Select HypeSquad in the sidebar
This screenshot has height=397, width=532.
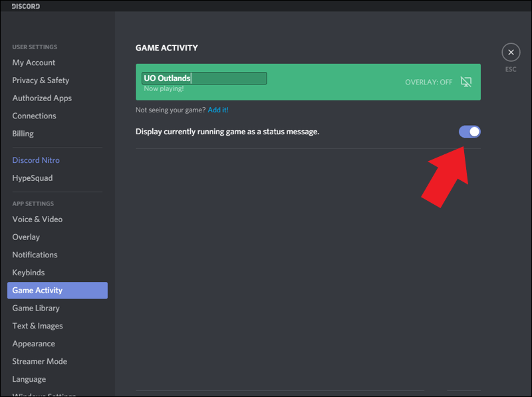pos(32,178)
